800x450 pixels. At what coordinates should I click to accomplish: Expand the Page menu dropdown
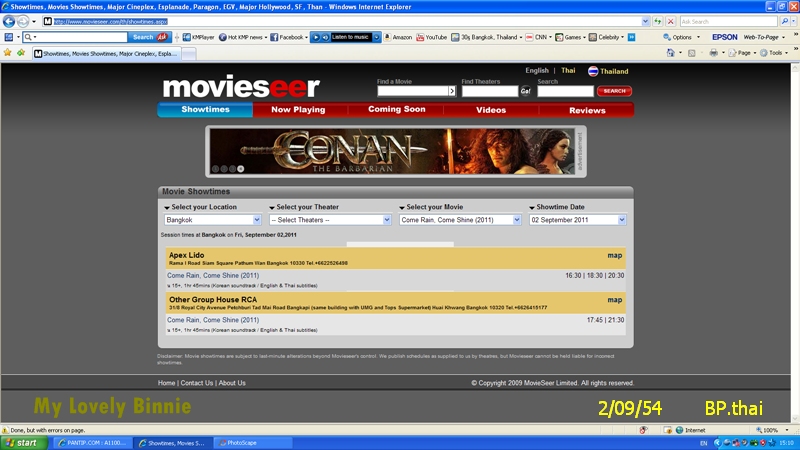tap(755, 53)
